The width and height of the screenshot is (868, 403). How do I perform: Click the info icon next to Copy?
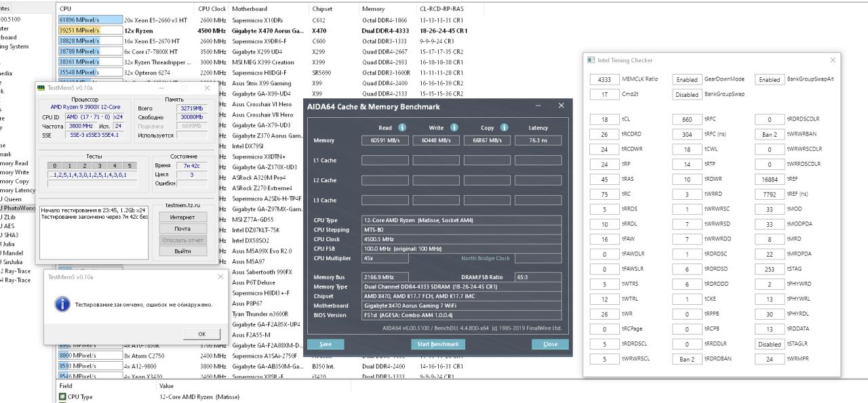point(504,127)
